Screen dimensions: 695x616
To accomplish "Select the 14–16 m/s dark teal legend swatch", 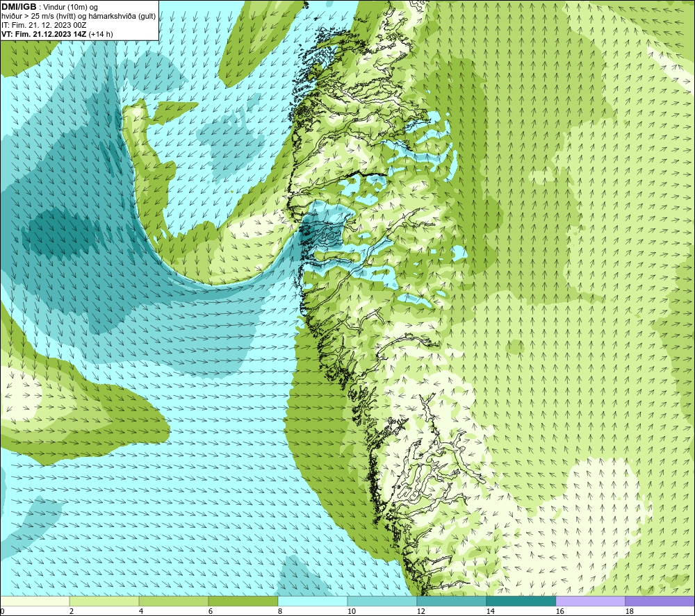I will (521, 601).
